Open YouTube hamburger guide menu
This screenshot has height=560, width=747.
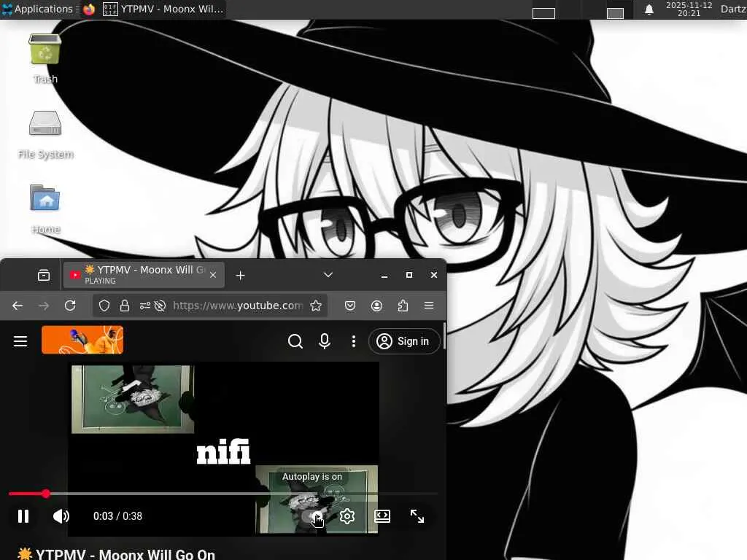pyautogui.click(x=20, y=341)
